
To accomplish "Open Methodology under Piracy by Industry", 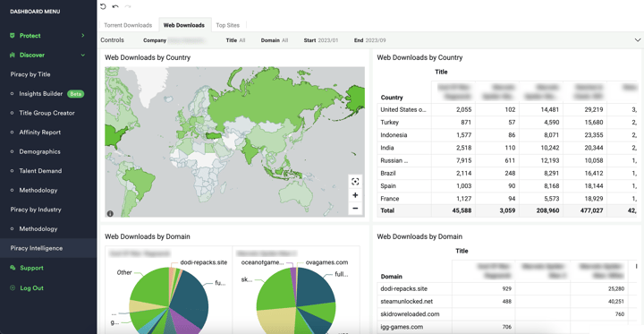I will coord(38,229).
